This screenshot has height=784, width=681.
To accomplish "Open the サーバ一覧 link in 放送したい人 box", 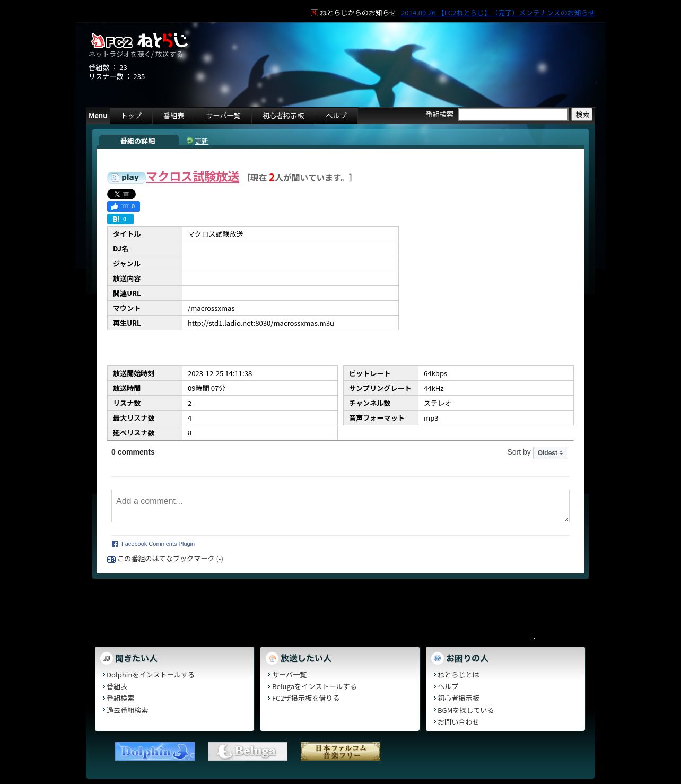I will click(290, 675).
